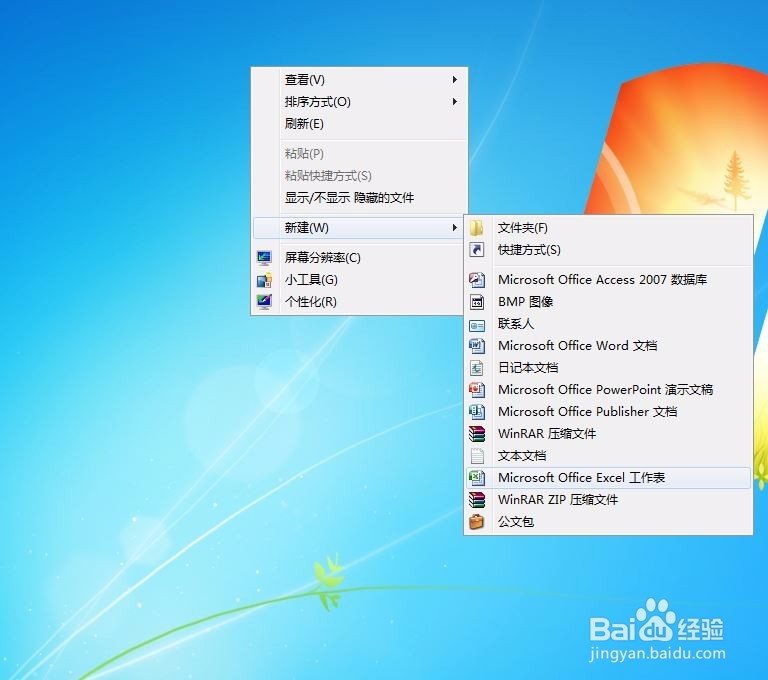
Task: Click the greyed 粘贴(P) entry
Action: pos(359,153)
